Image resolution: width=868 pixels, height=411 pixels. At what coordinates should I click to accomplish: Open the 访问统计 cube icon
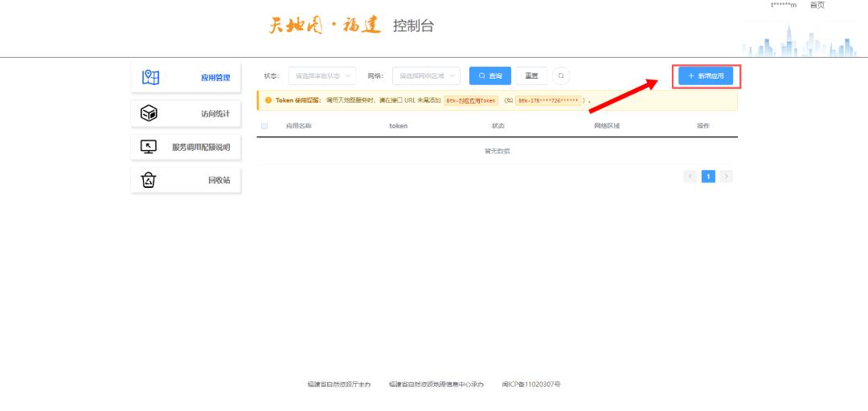(x=149, y=114)
